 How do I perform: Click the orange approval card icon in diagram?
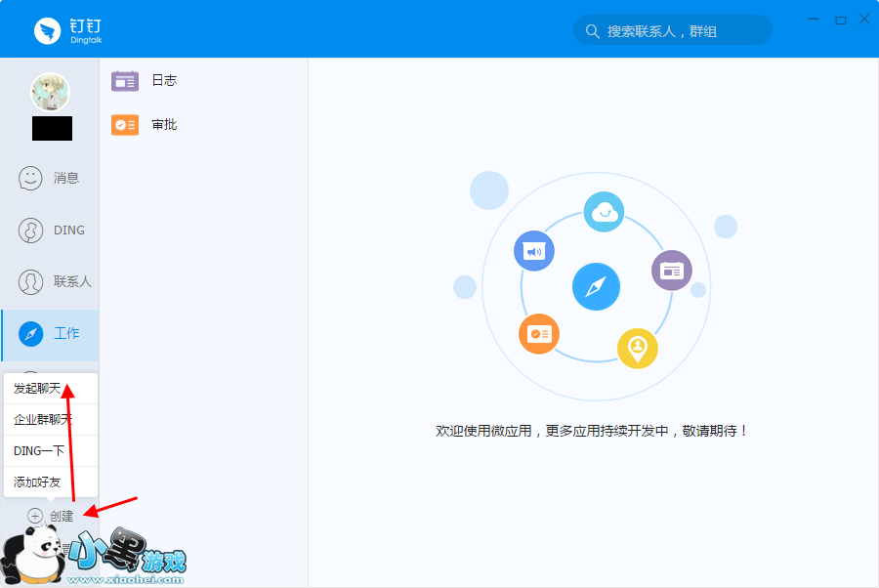click(x=538, y=333)
